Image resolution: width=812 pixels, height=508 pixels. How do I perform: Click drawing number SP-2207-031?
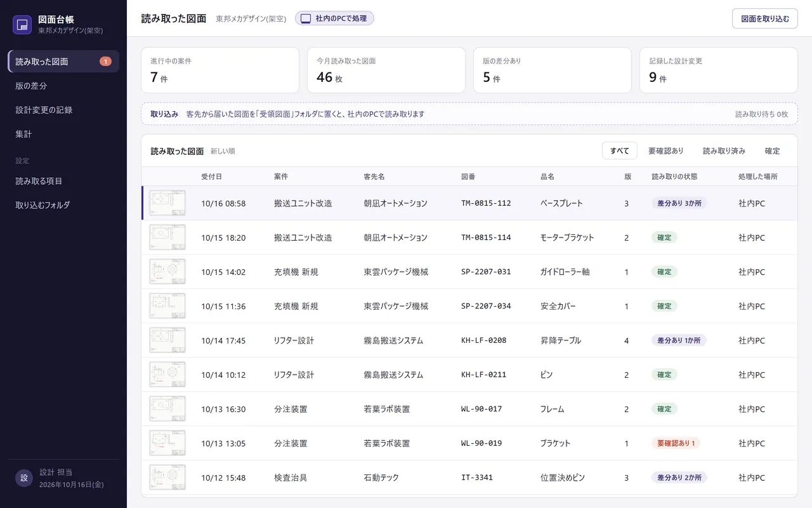(486, 272)
